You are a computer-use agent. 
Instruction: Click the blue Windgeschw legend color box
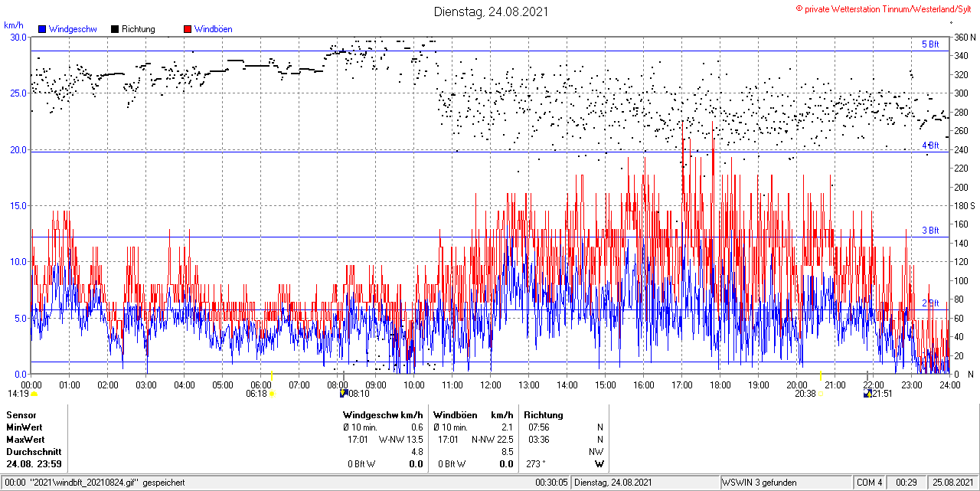42,29
